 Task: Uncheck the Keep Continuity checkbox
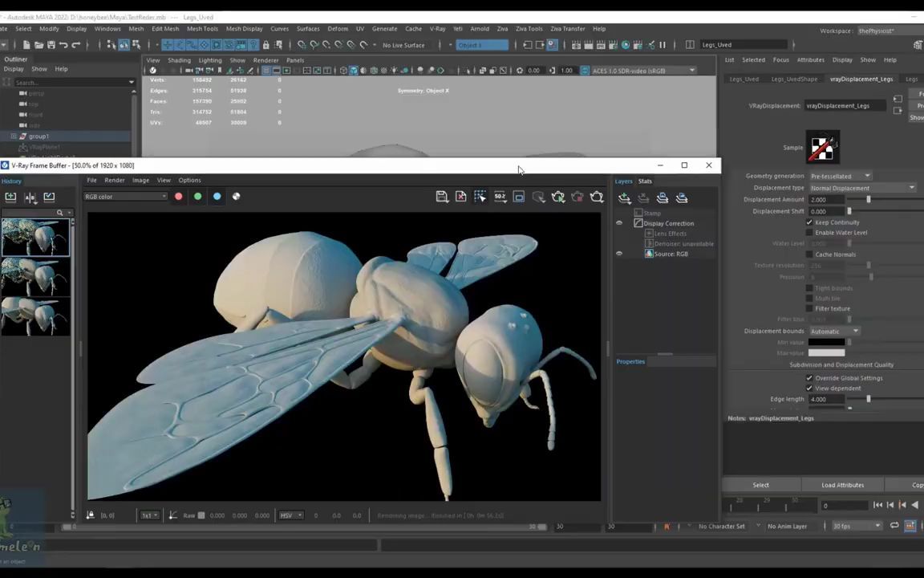tap(809, 222)
